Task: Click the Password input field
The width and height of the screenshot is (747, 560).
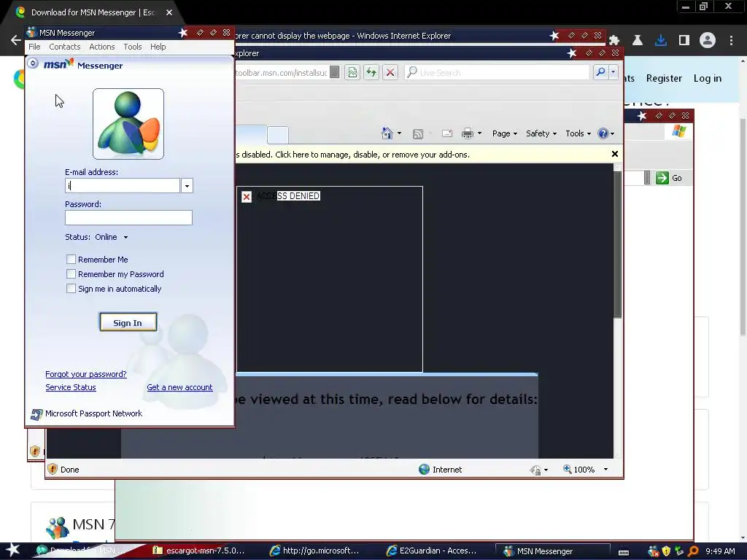Action: [x=128, y=217]
